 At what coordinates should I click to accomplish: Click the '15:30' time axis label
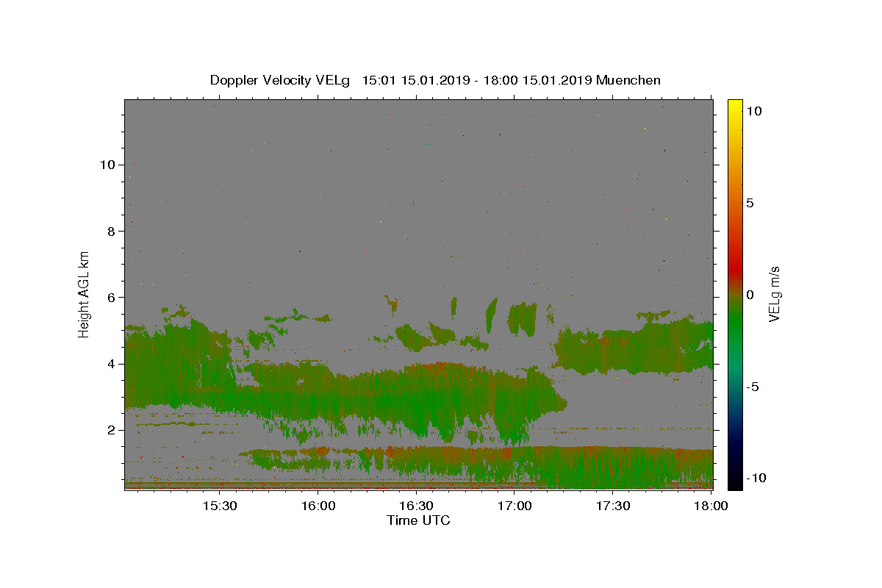tap(219, 506)
